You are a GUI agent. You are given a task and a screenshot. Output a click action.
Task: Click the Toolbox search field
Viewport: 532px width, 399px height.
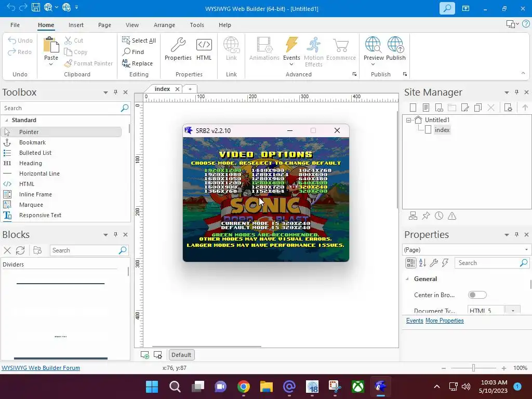point(61,108)
